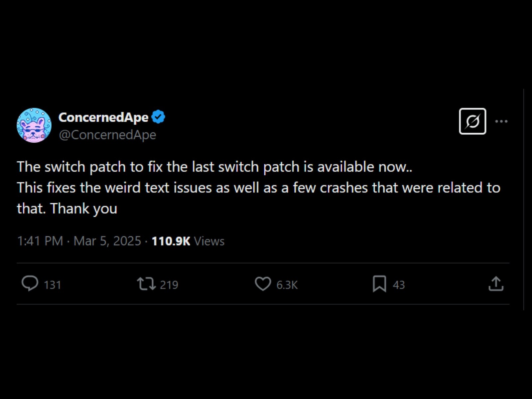
Task: Click the 131 replies count
Action: click(53, 285)
